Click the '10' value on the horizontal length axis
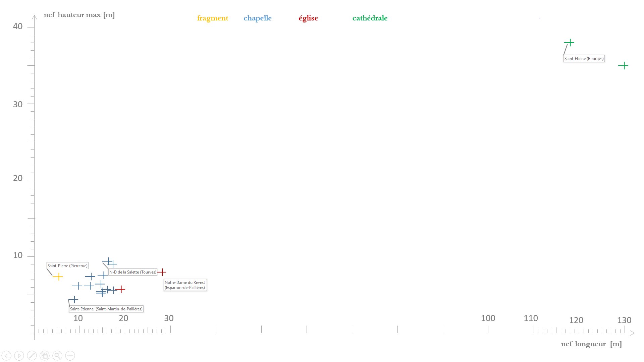This screenshot has width=644, height=362. [78, 318]
